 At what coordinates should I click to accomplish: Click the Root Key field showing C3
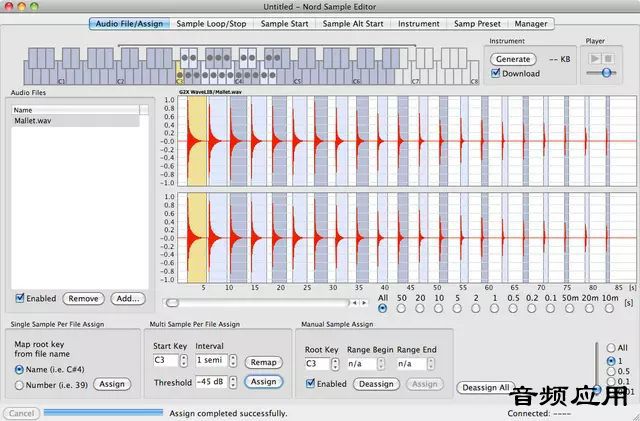tap(318, 364)
